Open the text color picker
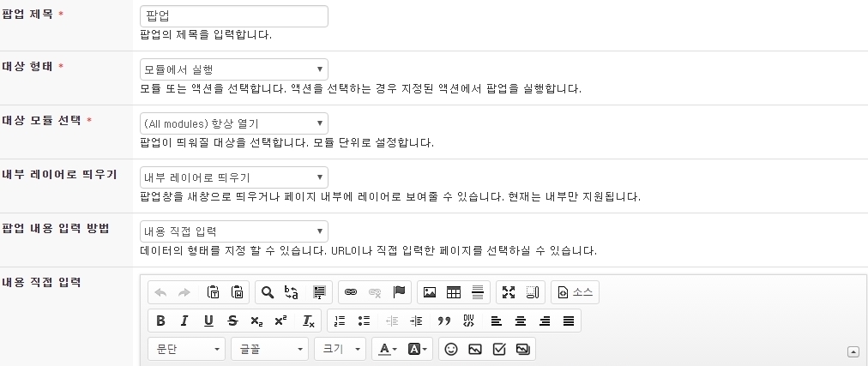868x366 pixels. pyautogui.click(x=387, y=349)
